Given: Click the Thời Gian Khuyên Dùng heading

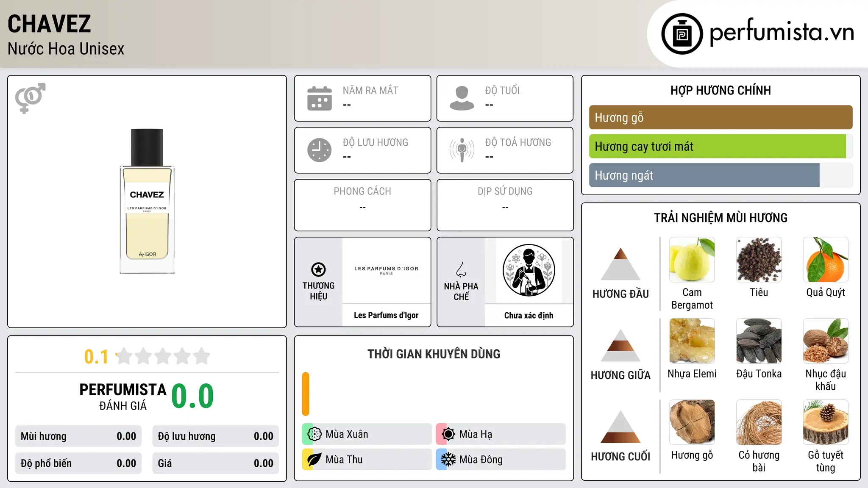Looking at the screenshot, I should pyautogui.click(x=434, y=354).
